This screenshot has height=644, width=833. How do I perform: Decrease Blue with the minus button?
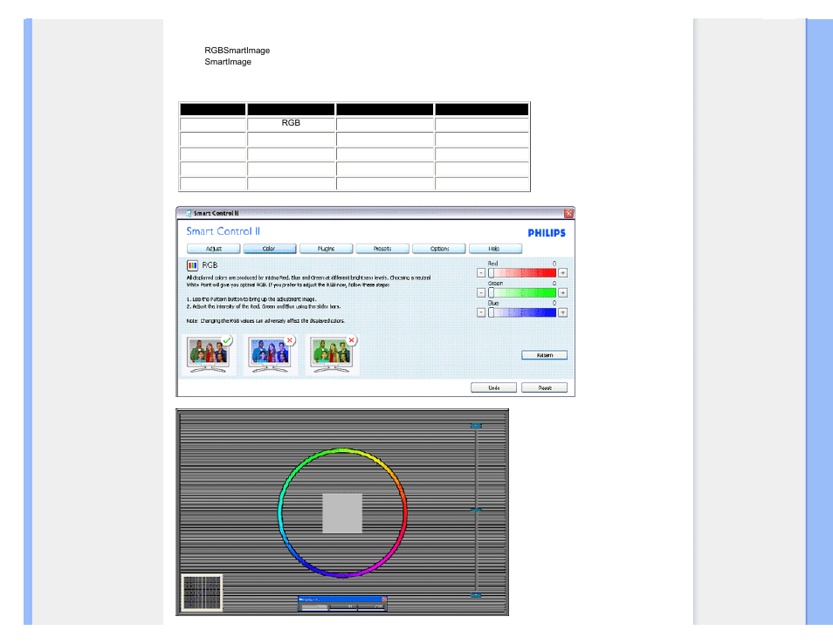point(481,312)
